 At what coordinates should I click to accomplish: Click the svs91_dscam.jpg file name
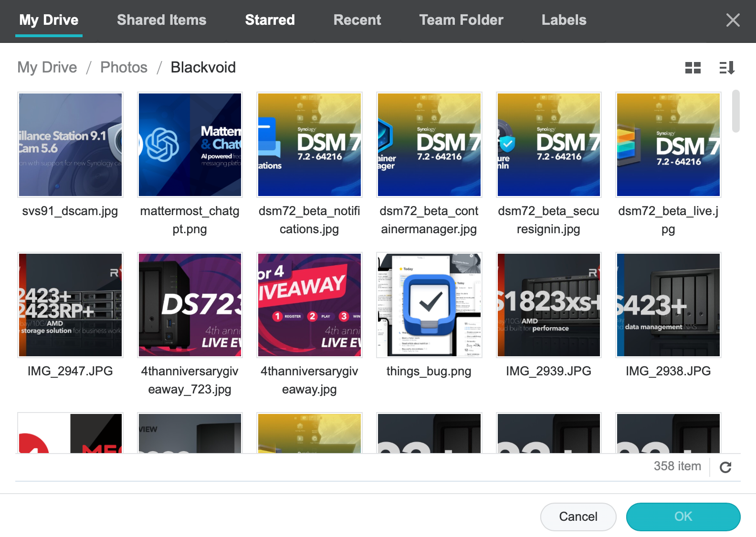70,211
